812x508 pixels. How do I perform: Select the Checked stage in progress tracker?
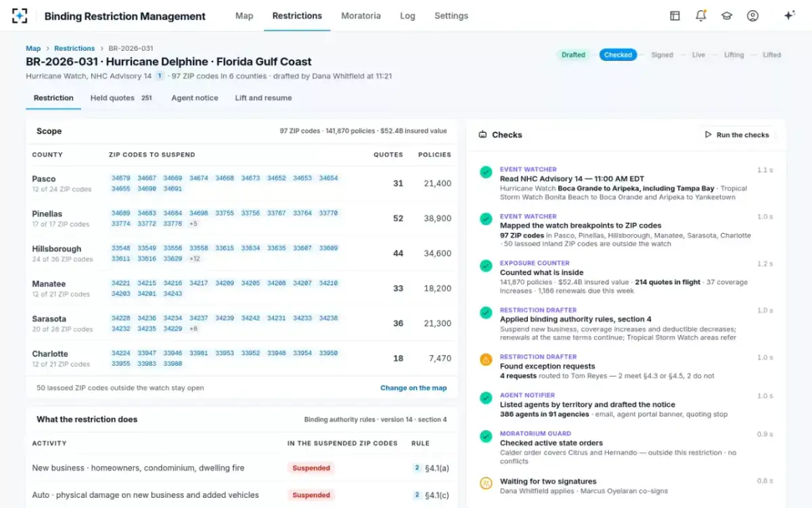pyautogui.click(x=618, y=55)
